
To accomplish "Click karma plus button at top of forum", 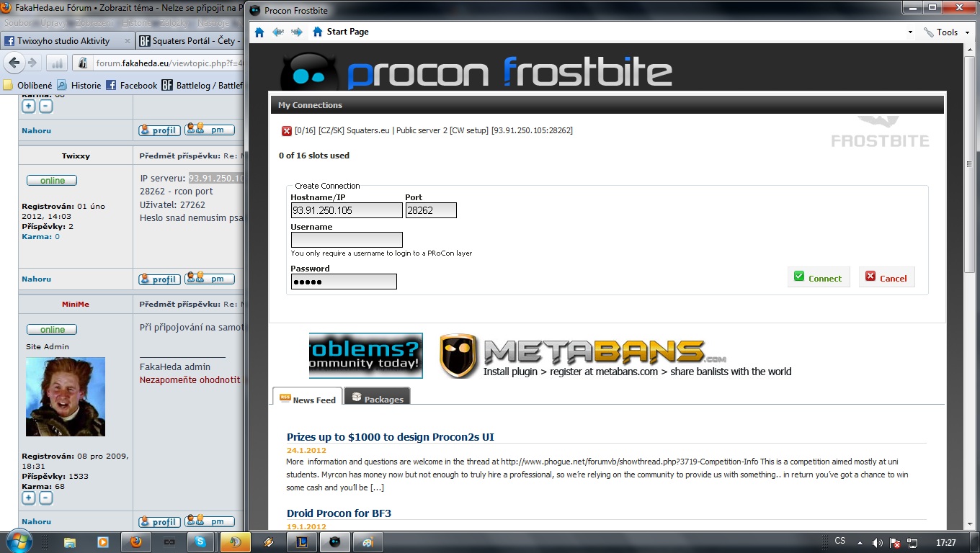I will (28, 107).
